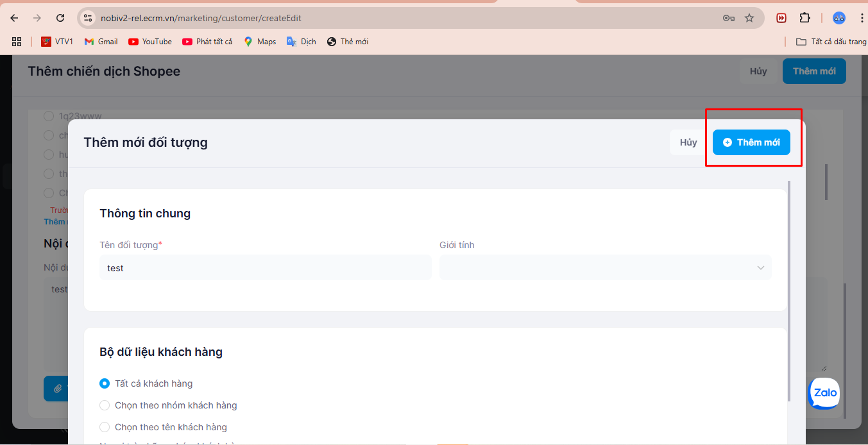Screen dimensions: 868x445
Task: Click "Hủy" in the Thêm mới đối tượng dialog
Action: point(688,142)
